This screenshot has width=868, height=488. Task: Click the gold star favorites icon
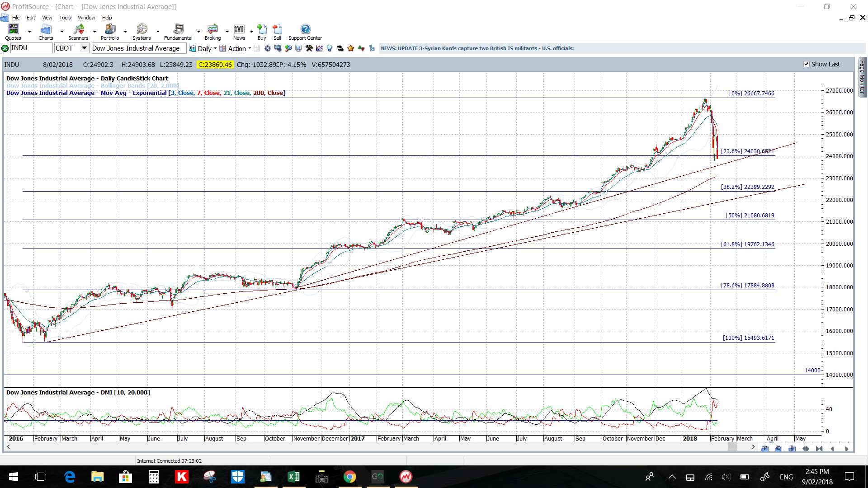coord(350,48)
